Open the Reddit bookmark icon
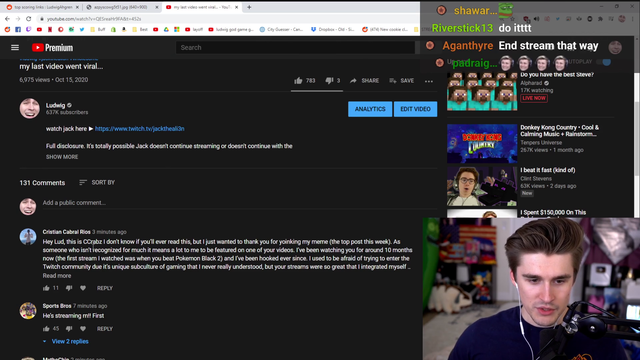Viewport: 640px width, 360px height. [7, 29]
